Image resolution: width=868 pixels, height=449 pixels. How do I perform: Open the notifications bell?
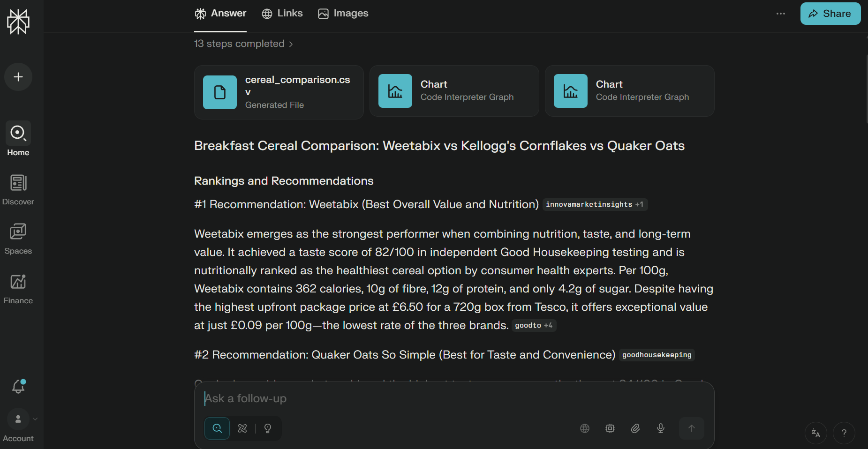pyautogui.click(x=18, y=387)
